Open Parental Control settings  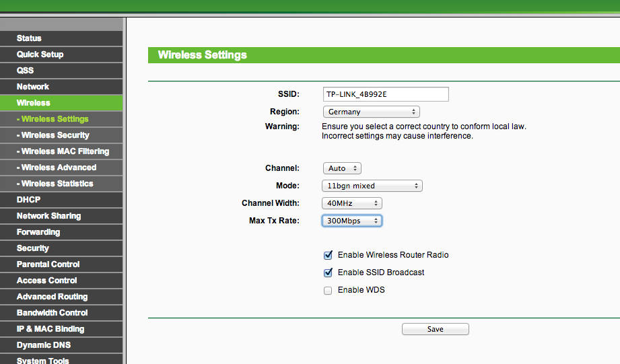click(x=61, y=264)
